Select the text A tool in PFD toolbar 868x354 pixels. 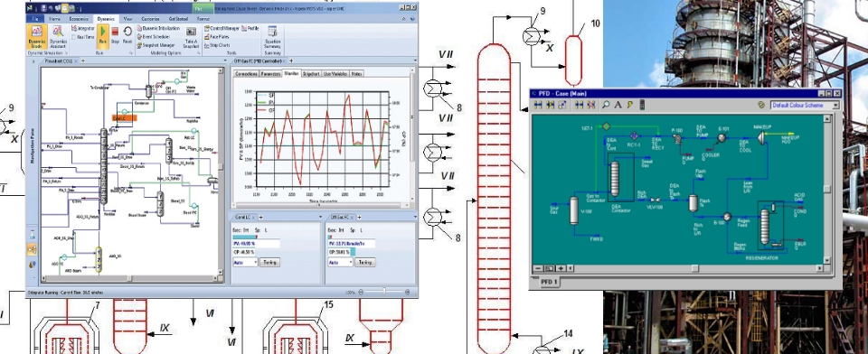coord(618,105)
